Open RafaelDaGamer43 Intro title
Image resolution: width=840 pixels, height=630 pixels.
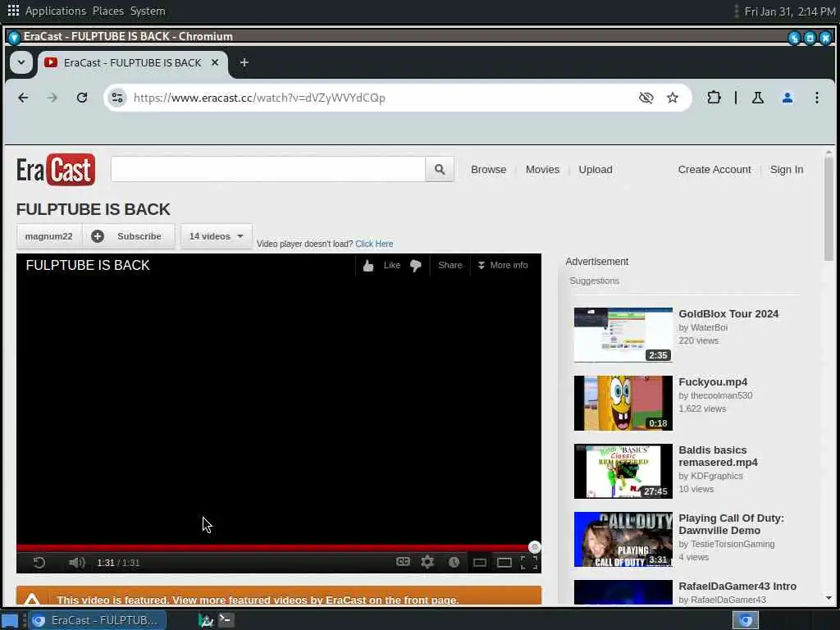pos(737,586)
